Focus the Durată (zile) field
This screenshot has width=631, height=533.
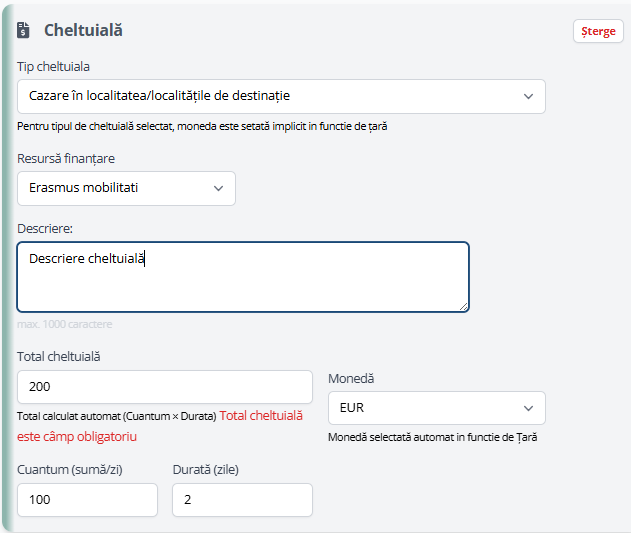click(x=242, y=500)
